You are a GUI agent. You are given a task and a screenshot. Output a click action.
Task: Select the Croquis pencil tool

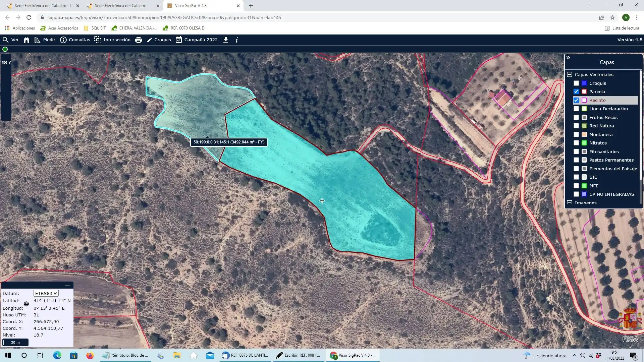pos(159,40)
